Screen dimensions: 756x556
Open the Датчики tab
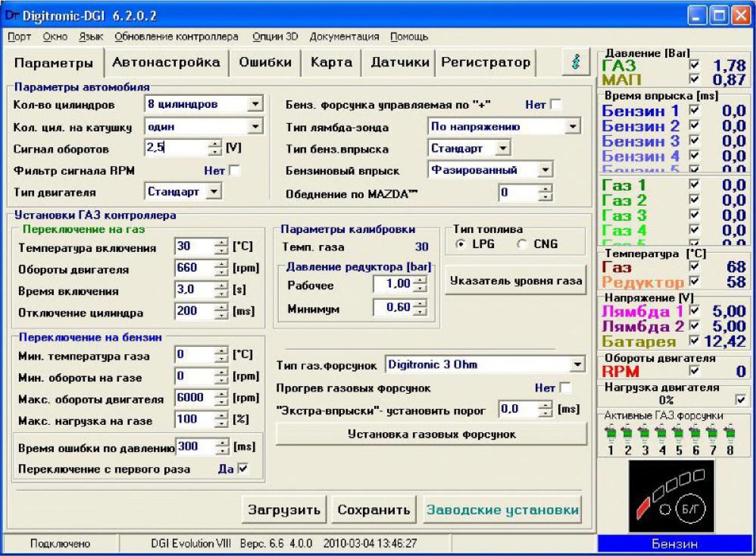point(400,62)
